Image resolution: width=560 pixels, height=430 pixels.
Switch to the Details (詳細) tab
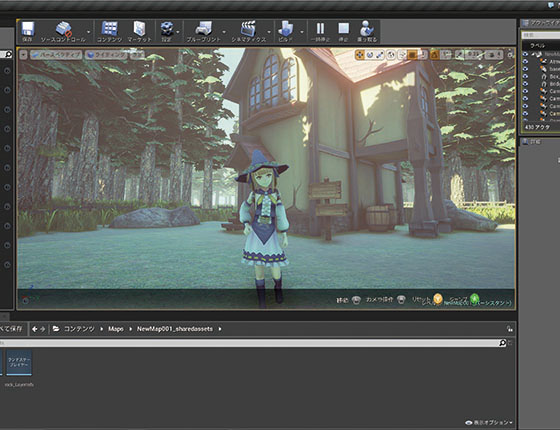(532, 142)
